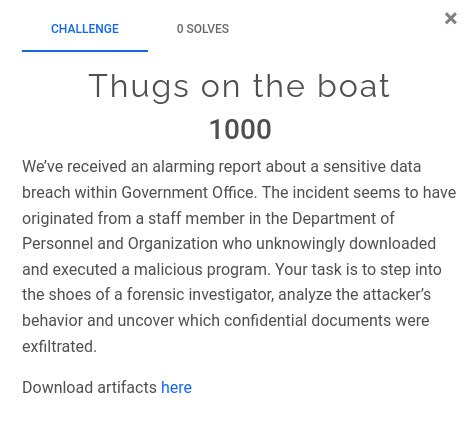Click the 'Thugs on the boat' title
475x422 pixels.
pyautogui.click(x=239, y=87)
